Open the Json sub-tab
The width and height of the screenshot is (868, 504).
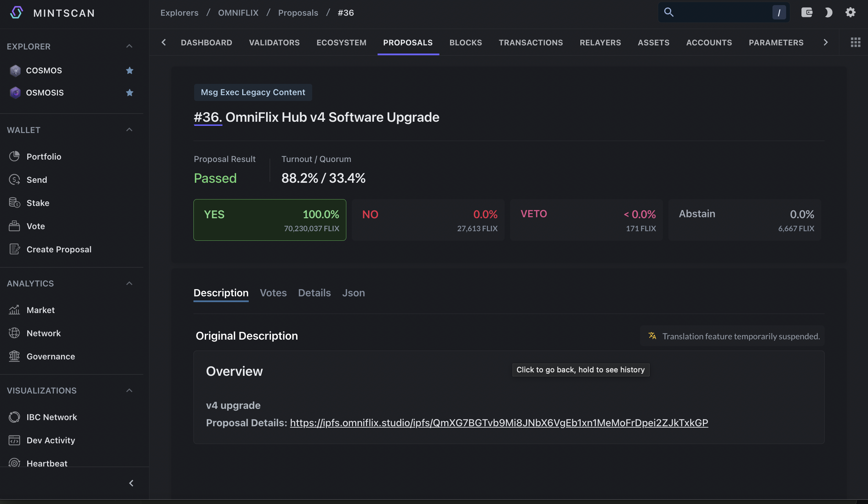(353, 293)
